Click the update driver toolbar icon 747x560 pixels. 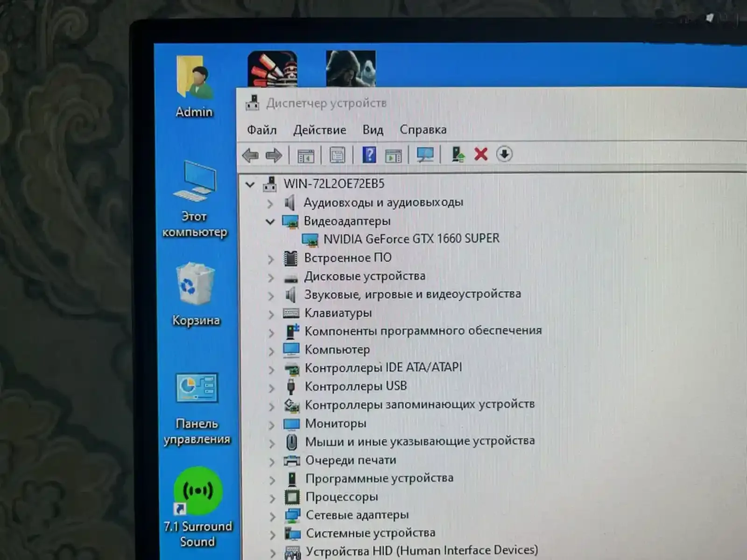458,154
